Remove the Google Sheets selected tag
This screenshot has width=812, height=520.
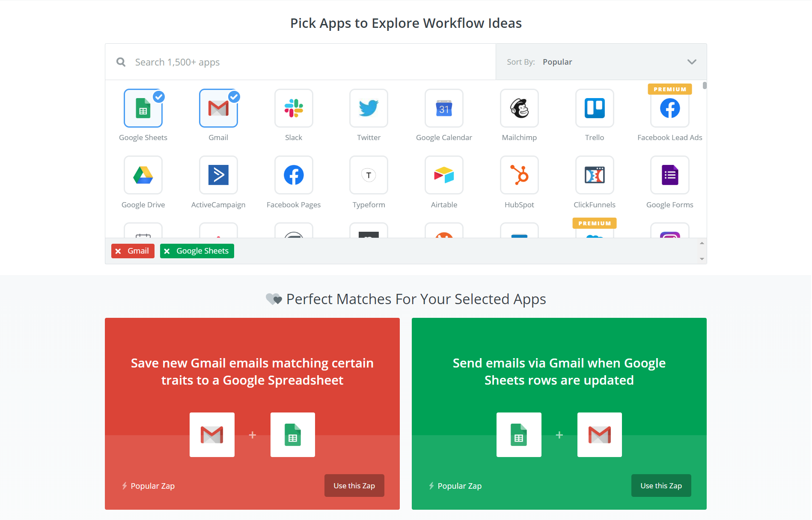point(167,251)
